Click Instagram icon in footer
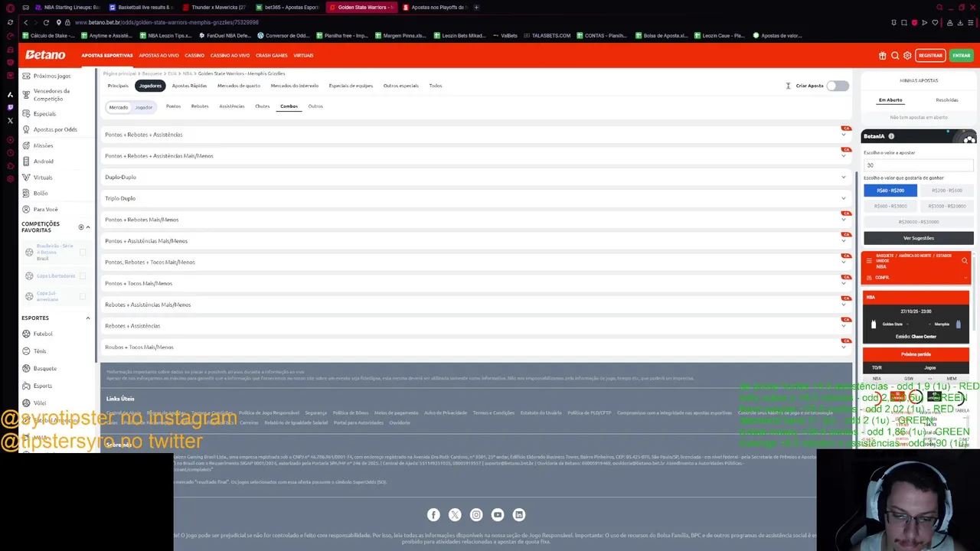Screen dimensions: 980x551 point(476,515)
